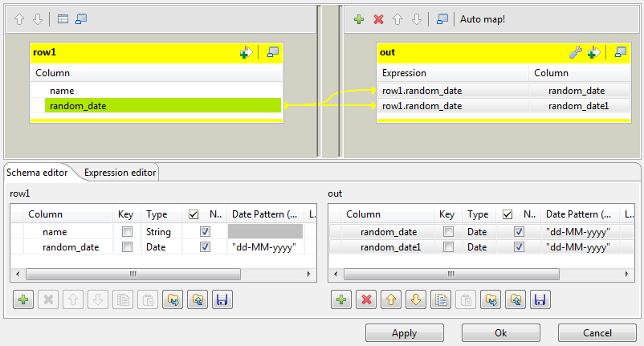Toggle Nullable checkbox for row1 name column
The image size is (644, 346).
(205, 232)
